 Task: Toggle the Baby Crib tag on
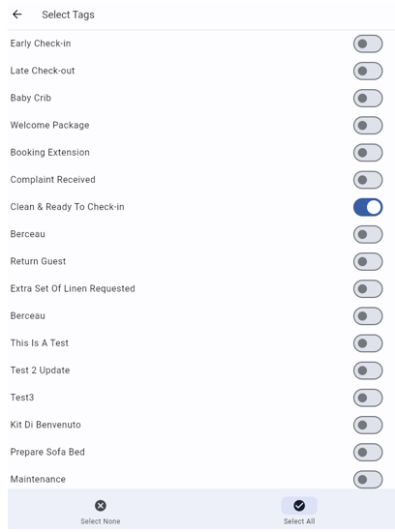pyautogui.click(x=368, y=98)
